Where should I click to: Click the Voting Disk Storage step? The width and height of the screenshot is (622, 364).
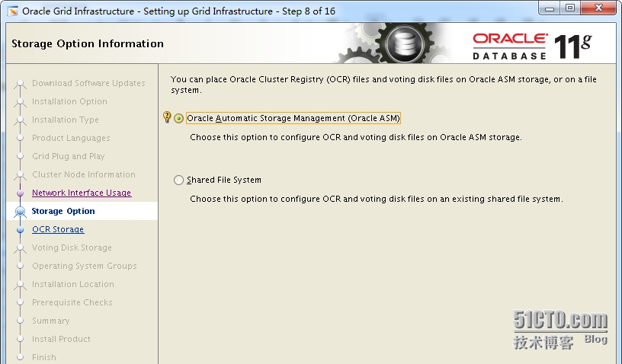coord(72,247)
